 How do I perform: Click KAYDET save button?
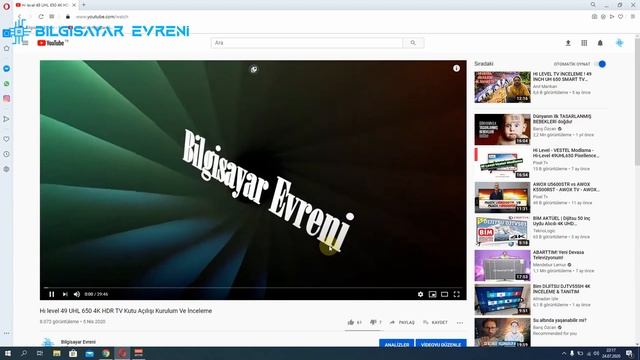(x=435, y=322)
